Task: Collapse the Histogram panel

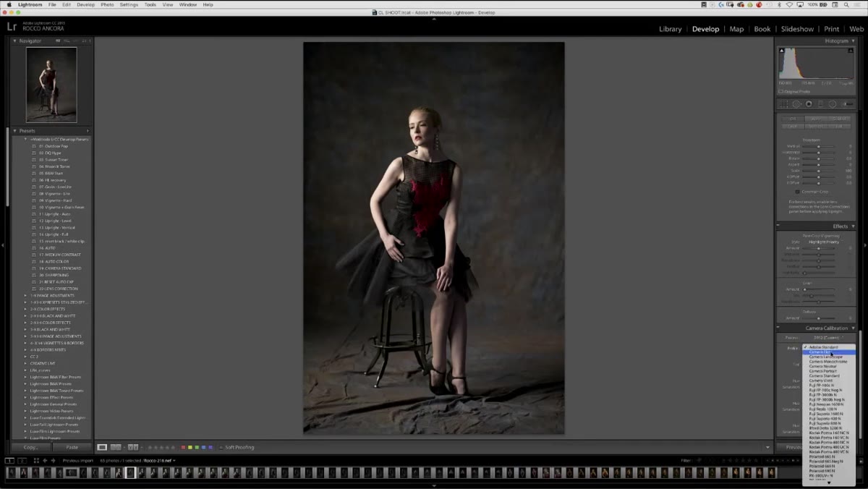Action: (x=853, y=41)
